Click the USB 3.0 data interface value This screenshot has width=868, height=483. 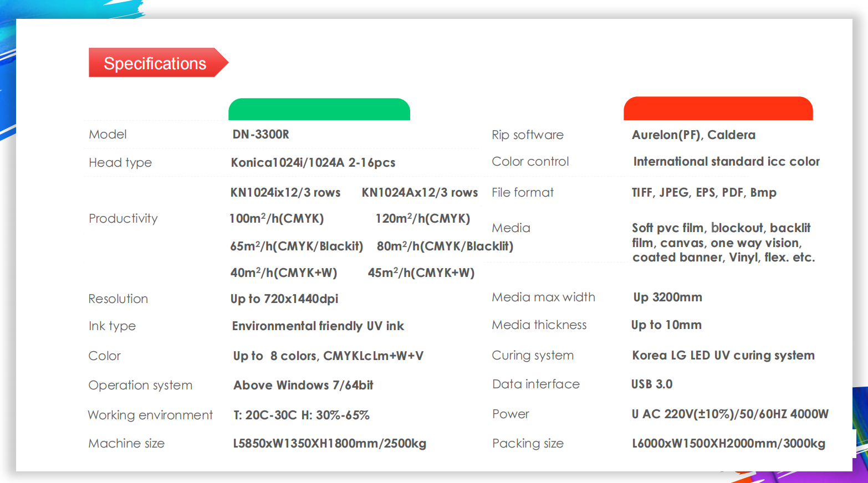click(652, 384)
